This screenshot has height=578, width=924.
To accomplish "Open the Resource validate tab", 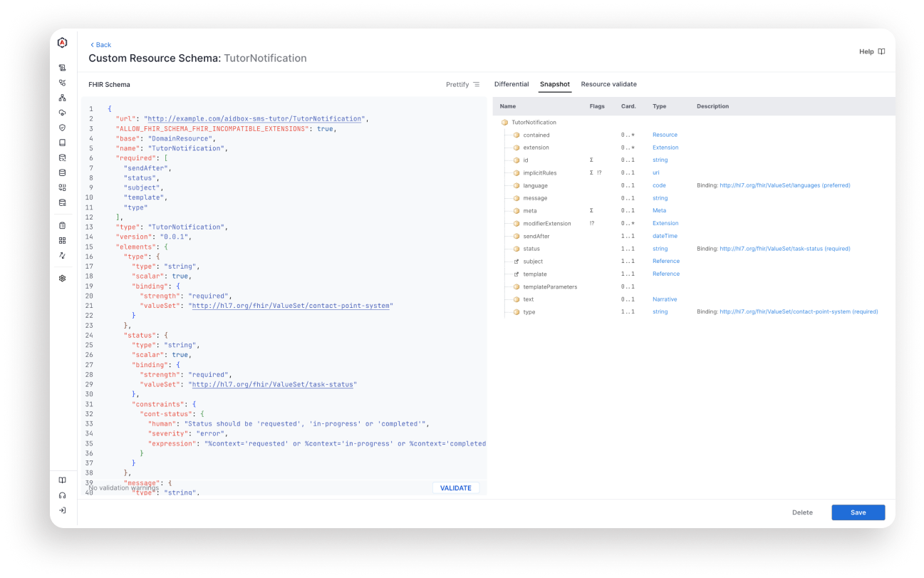I will click(x=608, y=84).
